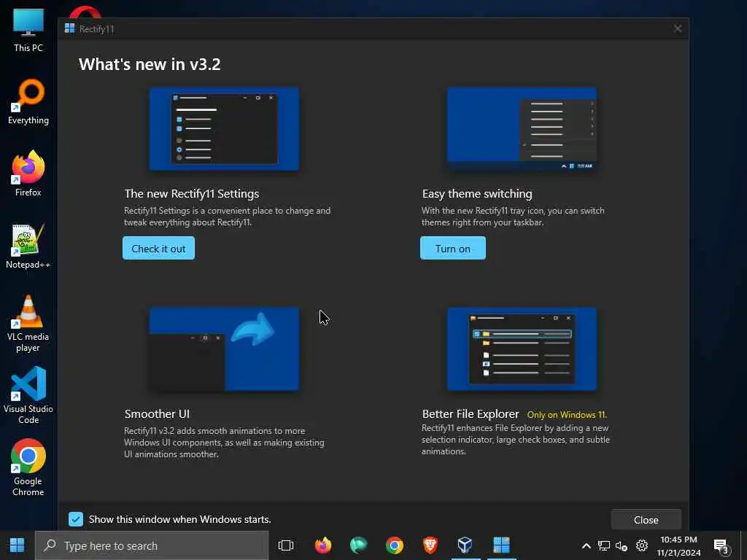747x560 pixels.
Task: Open the notification center icon
Action: [x=721, y=546]
